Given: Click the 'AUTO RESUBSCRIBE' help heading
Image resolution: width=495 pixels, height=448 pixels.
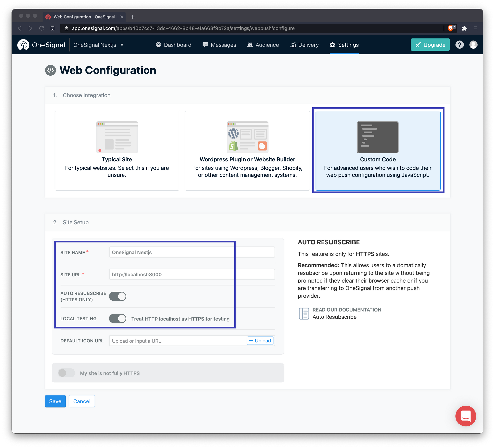Looking at the screenshot, I should (329, 242).
